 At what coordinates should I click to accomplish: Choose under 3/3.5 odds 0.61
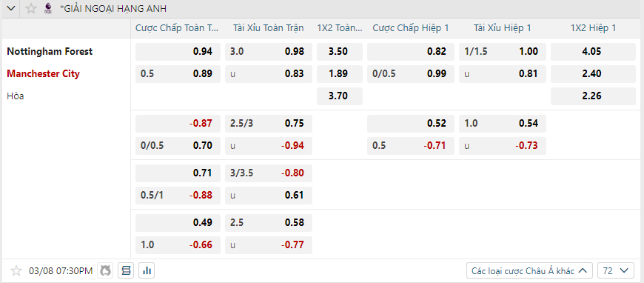[x=269, y=196]
